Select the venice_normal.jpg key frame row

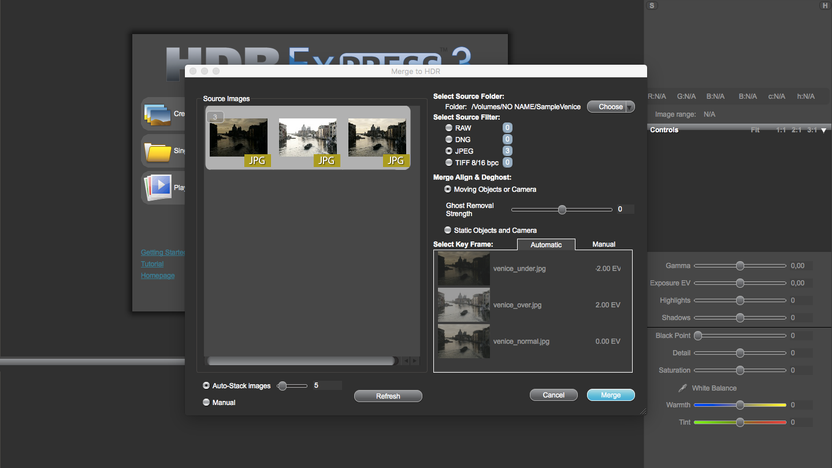pos(533,342)
